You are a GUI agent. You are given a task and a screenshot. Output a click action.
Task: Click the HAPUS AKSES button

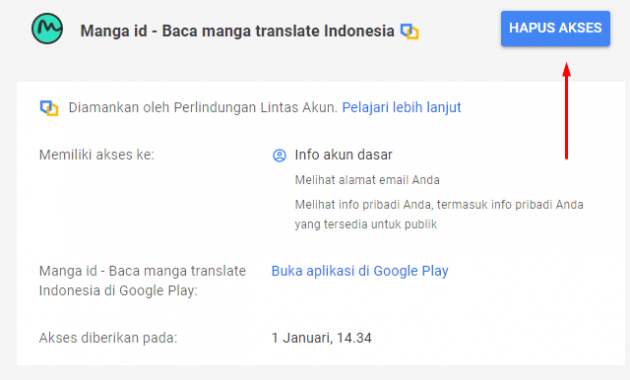[x=555, y=29]
